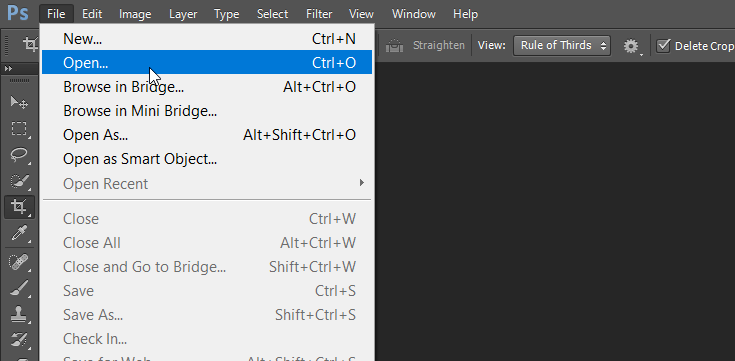
Task: Open the Type menu
Action: click(226, 14)
